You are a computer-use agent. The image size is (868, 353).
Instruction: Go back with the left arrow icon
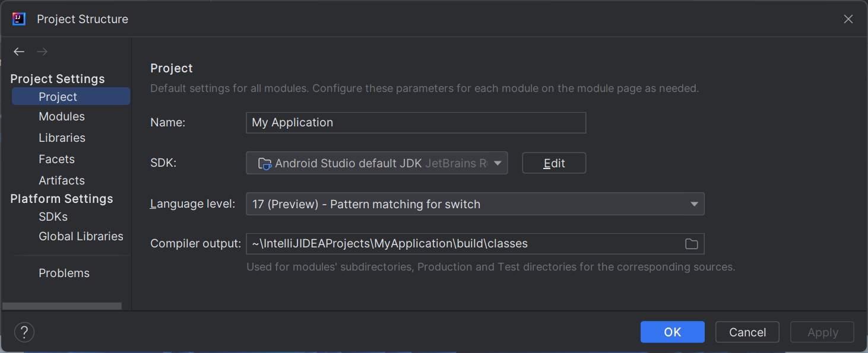pos(19,52)
